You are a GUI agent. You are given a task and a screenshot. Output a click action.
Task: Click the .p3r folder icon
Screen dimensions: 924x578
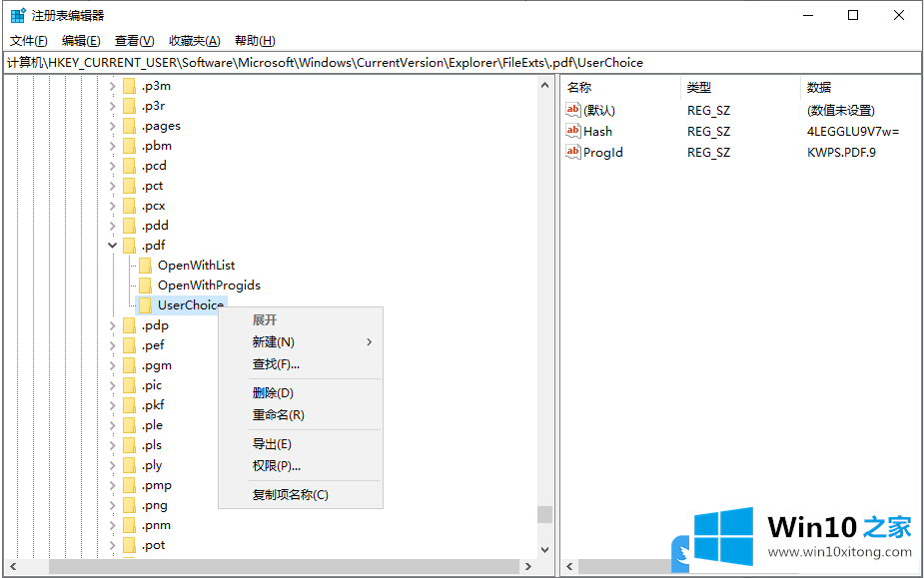(x=129, y=106)
